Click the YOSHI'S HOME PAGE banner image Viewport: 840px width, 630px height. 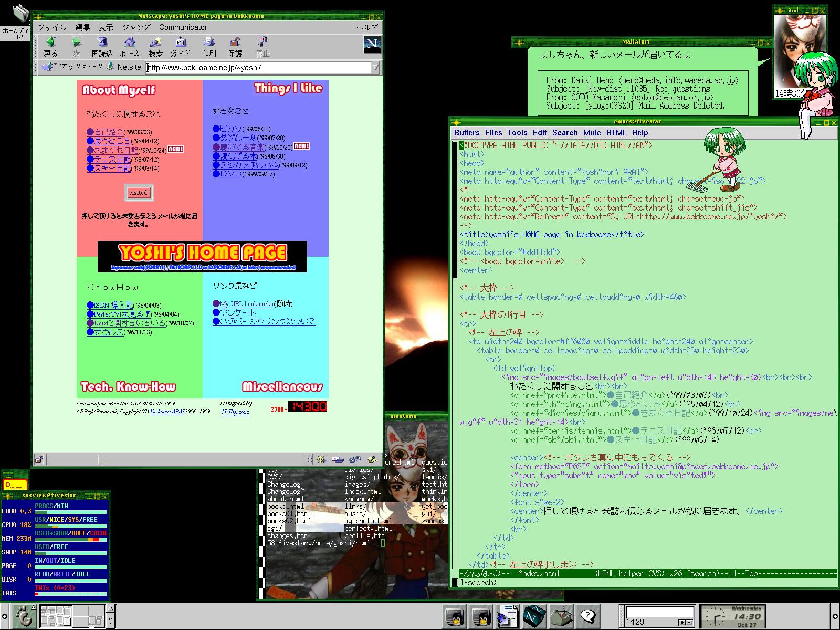[x=202, y=257]
